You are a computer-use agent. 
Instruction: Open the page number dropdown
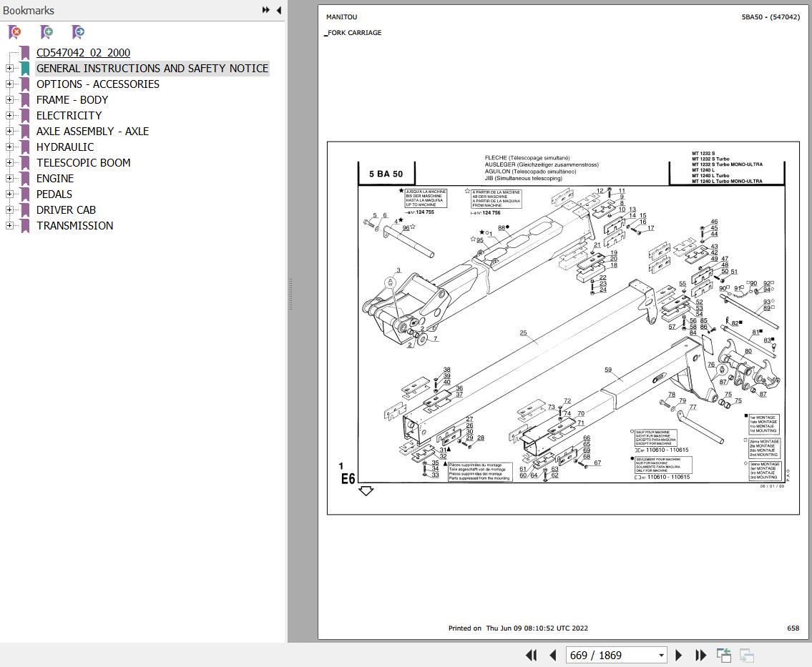click(x=661, y=656)
